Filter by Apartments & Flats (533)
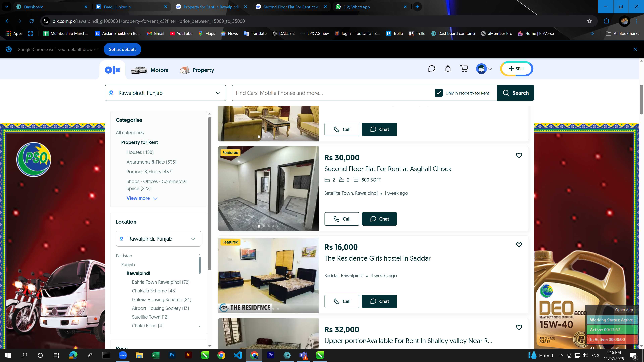The height and width of the screenshot is (362, 644). pyautogui.click(x=151, y=162)
